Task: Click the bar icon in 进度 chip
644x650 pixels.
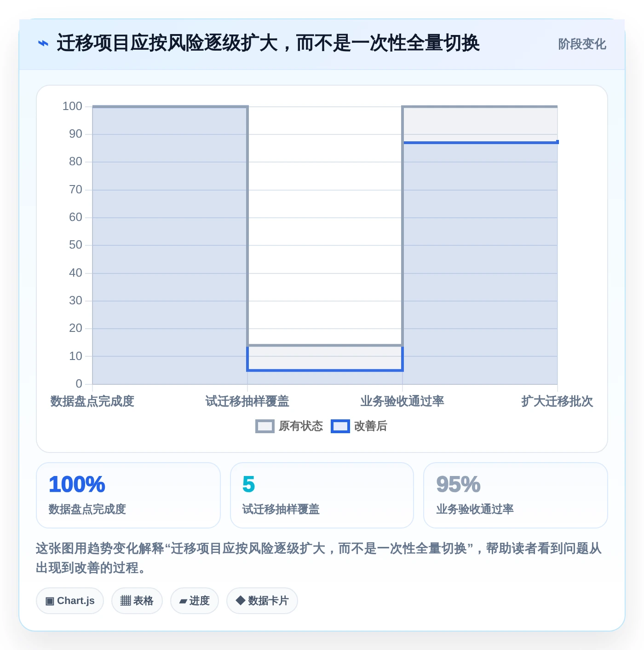Action: (184, 601)
